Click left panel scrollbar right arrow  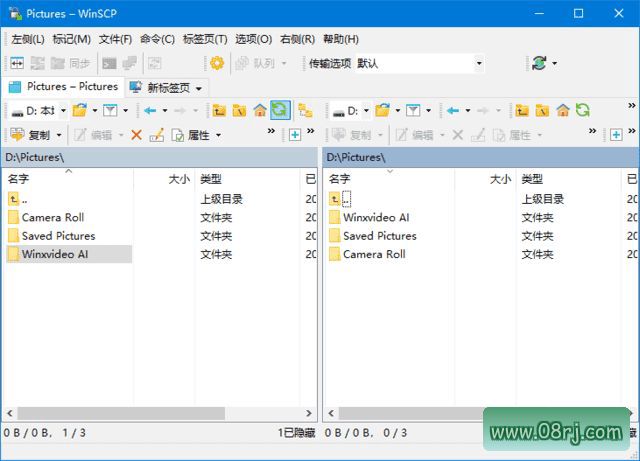[309, 413]
